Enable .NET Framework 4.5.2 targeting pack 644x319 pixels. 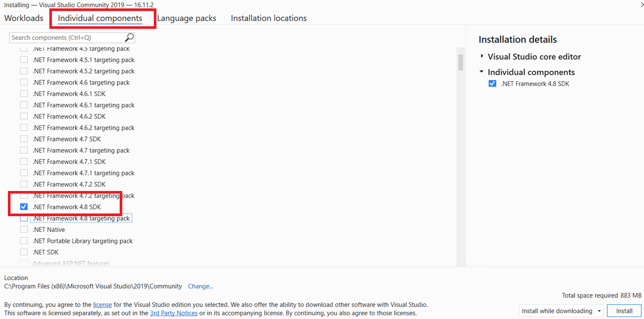[x=24, y=71]
